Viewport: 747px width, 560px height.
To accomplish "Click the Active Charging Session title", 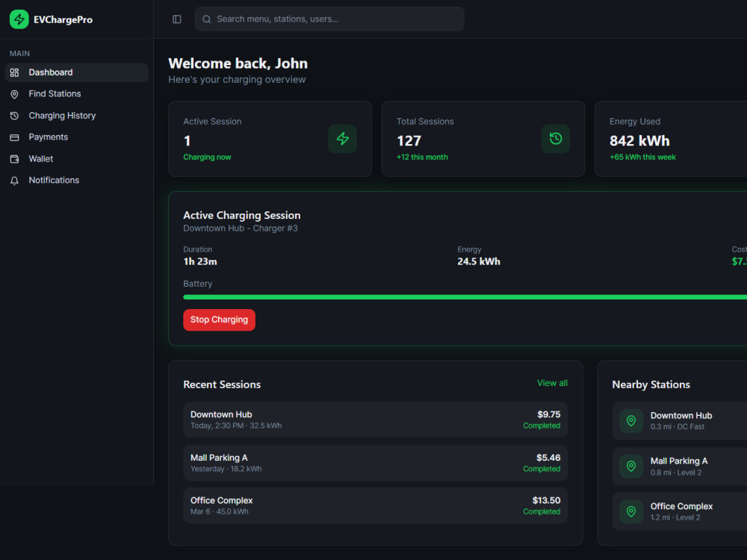I will point(242,215).
